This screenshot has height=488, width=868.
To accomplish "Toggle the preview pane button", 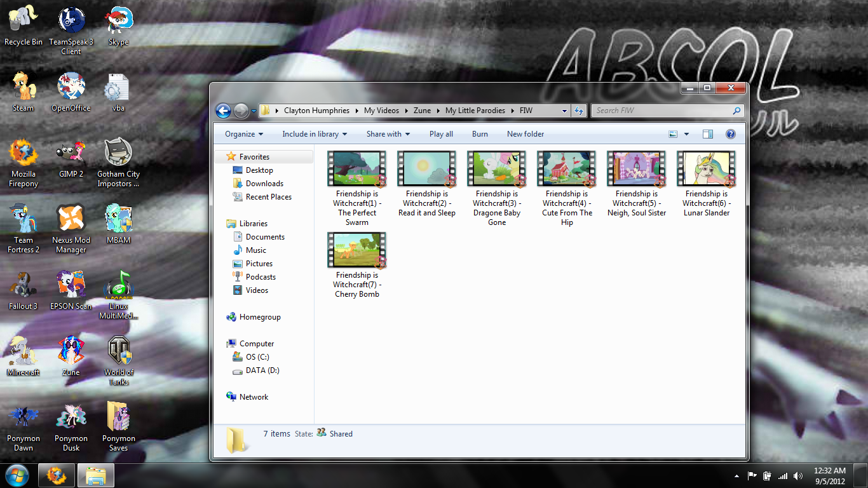I will (708, 134).
